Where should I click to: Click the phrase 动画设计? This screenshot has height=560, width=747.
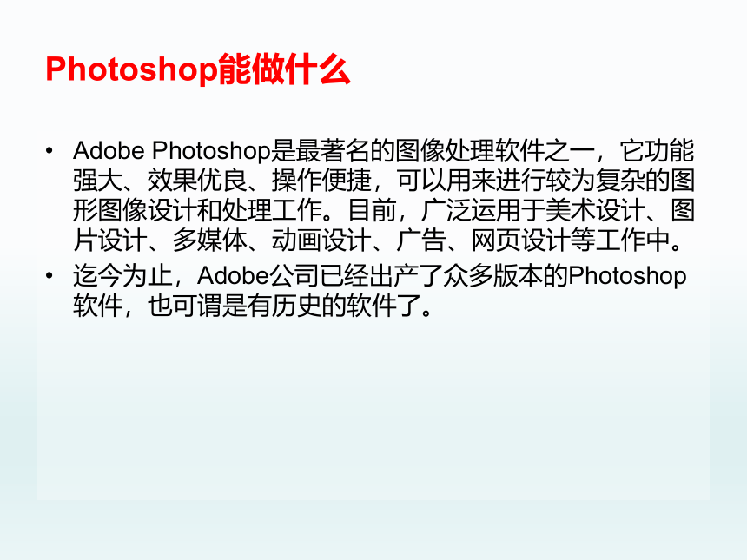pos(321,240)
